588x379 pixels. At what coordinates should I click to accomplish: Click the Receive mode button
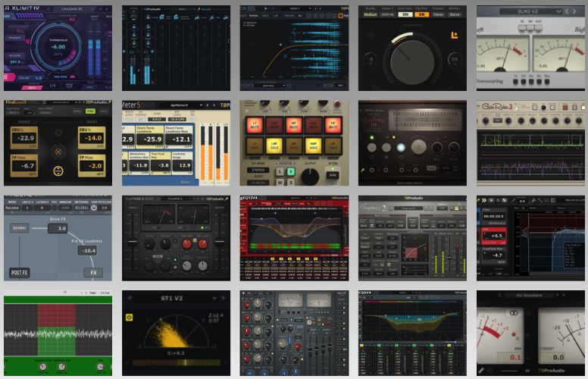(x=12, y=208)
